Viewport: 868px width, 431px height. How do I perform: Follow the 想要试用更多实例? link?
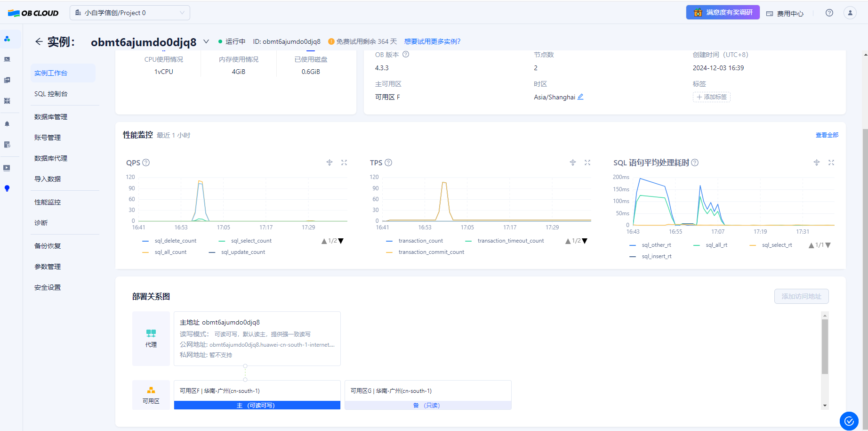coord(432,41)
